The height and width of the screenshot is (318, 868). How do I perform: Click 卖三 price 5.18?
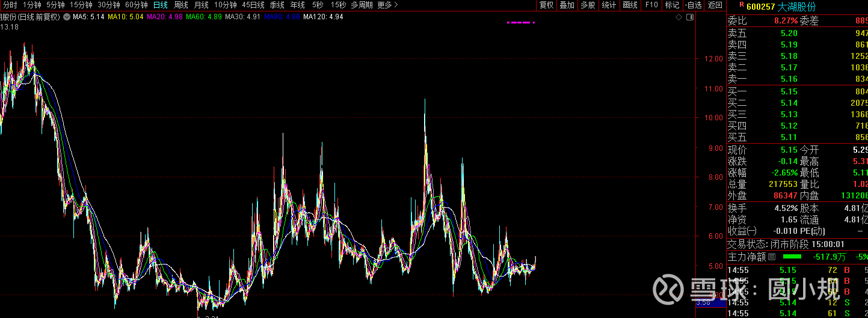[x=789, y=56]
